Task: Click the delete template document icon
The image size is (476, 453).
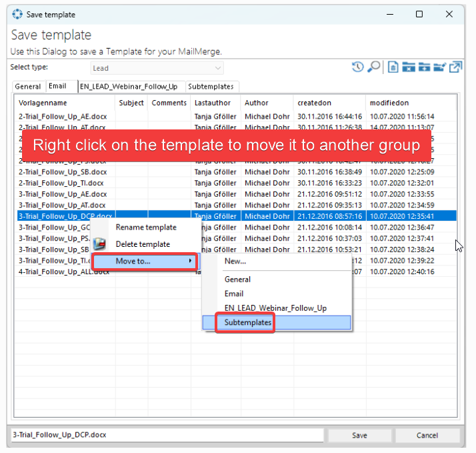Action: (393, 67)
